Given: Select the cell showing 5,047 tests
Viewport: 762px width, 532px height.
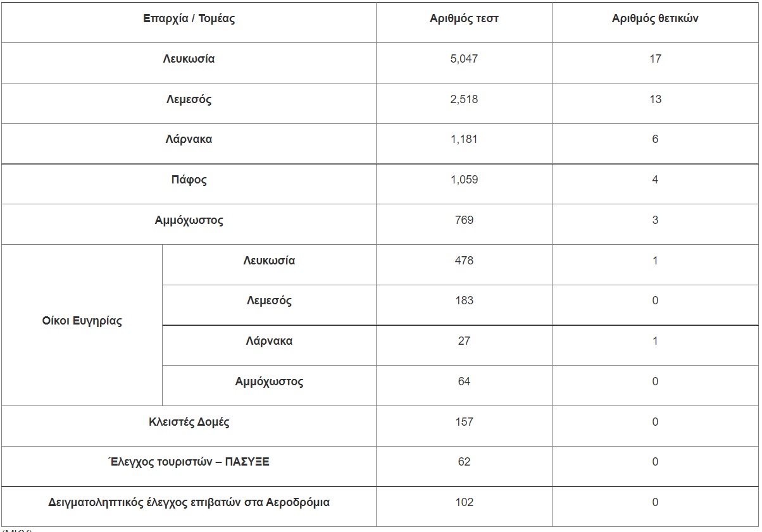Looking at the screenshot, I should click(x=464, y=59).
